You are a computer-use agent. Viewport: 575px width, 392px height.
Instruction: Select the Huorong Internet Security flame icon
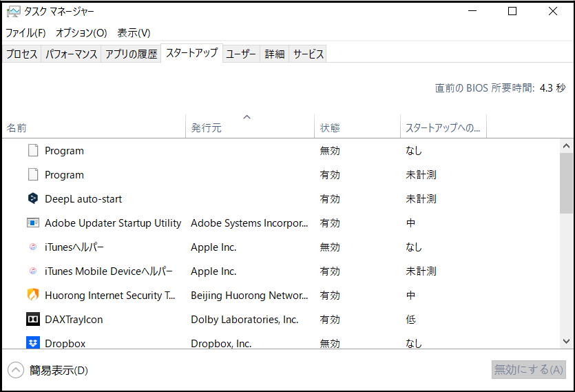33,295
